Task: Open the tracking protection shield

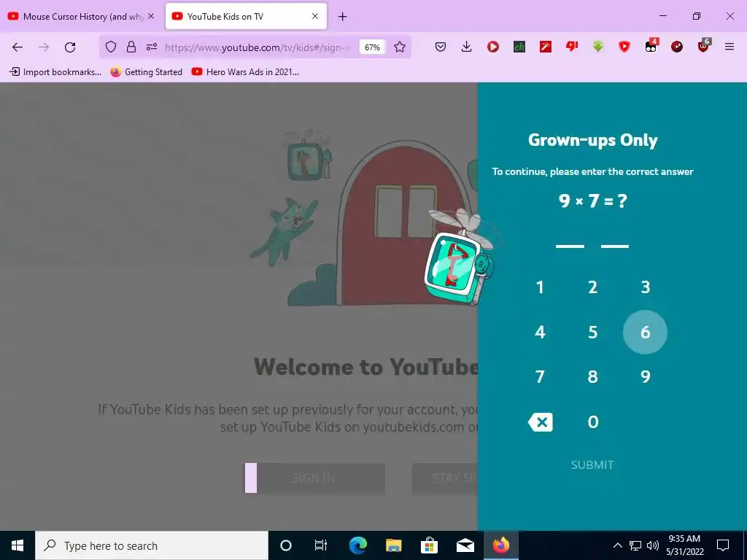Action: pos(111,47)
